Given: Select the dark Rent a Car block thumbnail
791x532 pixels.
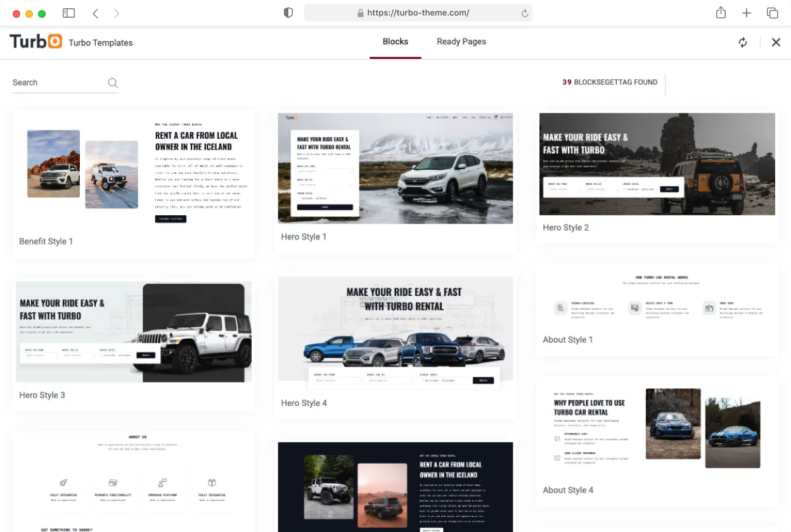Looking at the screenshot, I should 395,487.
